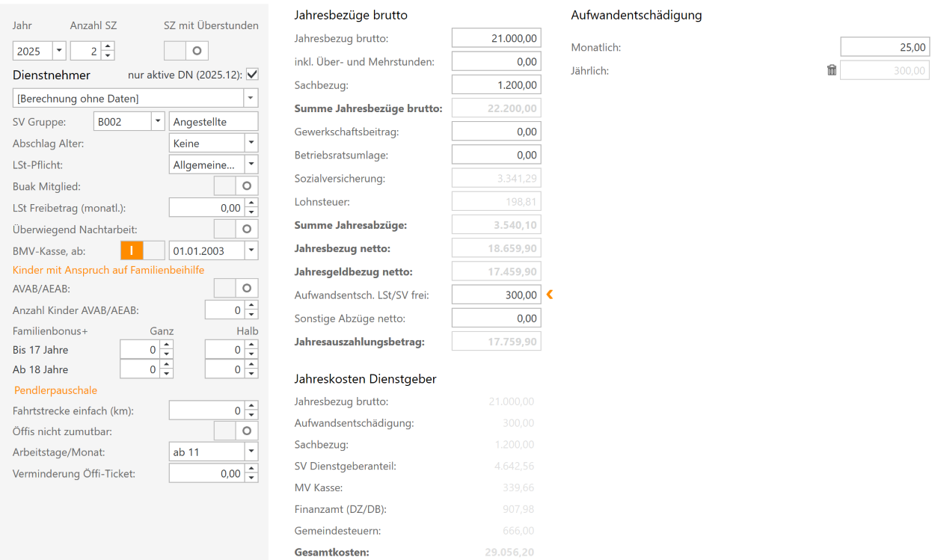Delete the yearly Aufwandentschädigung via trash icon
This screenshot has height=560, width=932.
(x=831, y=70)
